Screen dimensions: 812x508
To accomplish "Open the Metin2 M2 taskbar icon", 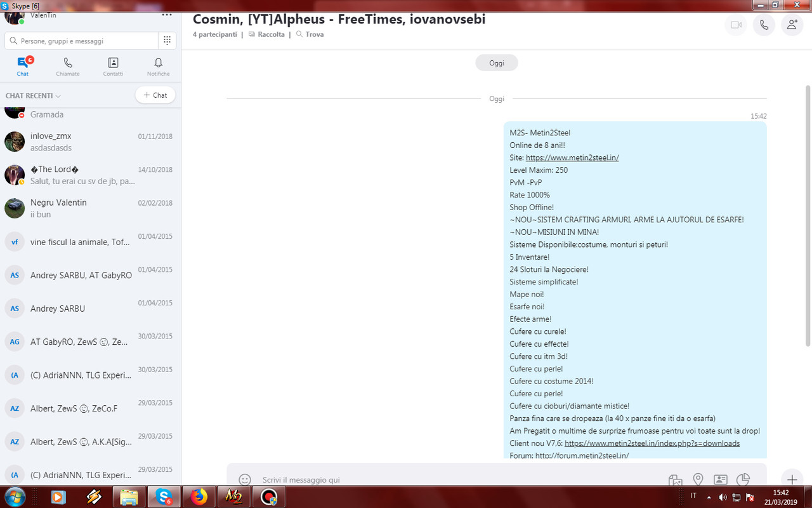I will click(x=233, y=497).
